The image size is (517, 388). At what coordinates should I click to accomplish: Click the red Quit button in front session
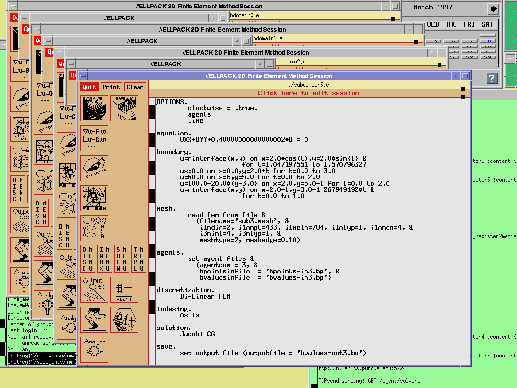coord(89,87)
